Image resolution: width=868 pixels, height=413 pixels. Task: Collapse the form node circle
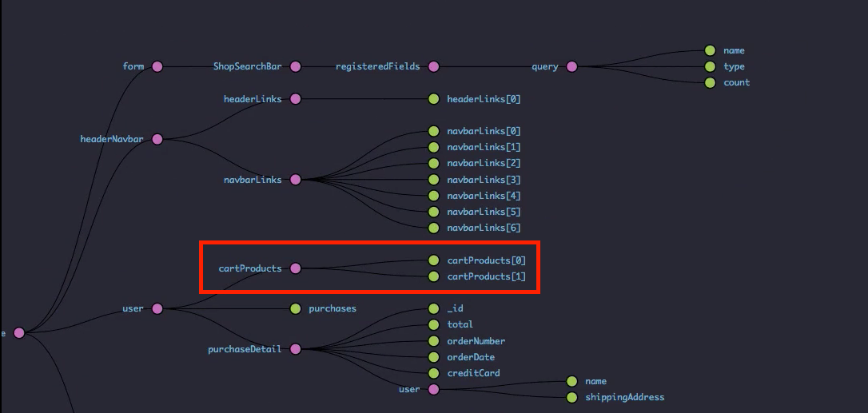(x=157, y=66)
